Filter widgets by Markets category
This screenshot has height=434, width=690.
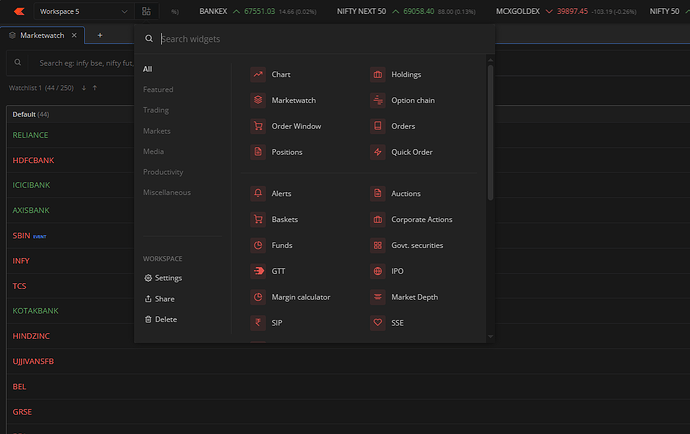157,131
